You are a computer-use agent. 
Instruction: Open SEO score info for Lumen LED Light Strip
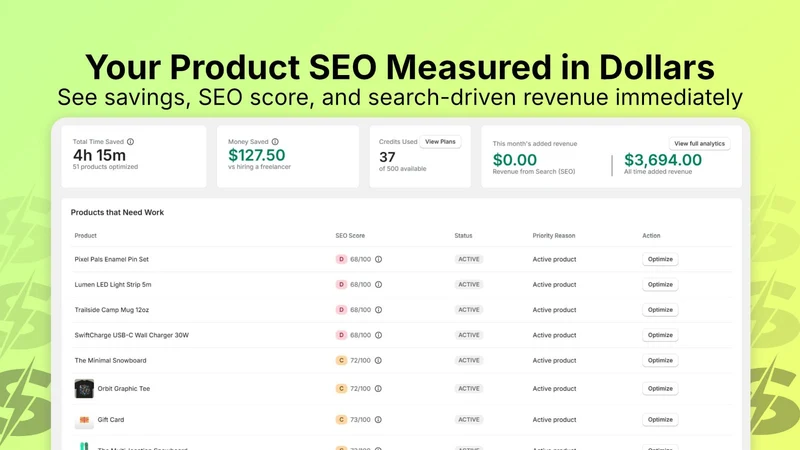coord(379,285)
